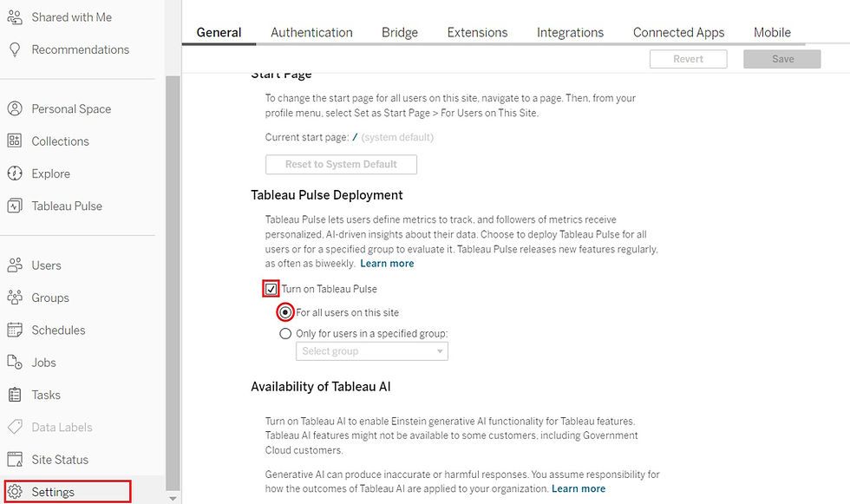Open the Site Status page label
This screenshot has width=850, height=504.
coord(60,460)
